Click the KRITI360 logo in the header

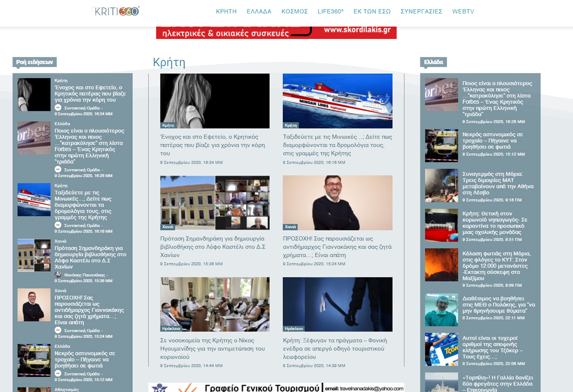116,10
